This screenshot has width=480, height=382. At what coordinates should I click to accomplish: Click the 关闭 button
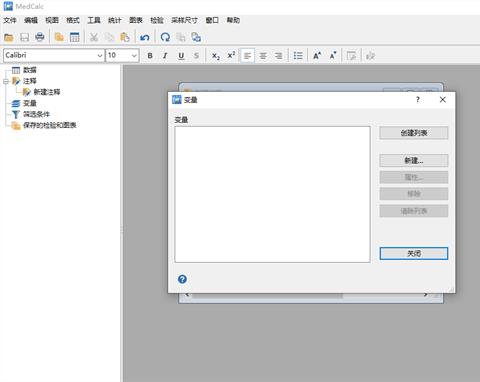[414, 253]
